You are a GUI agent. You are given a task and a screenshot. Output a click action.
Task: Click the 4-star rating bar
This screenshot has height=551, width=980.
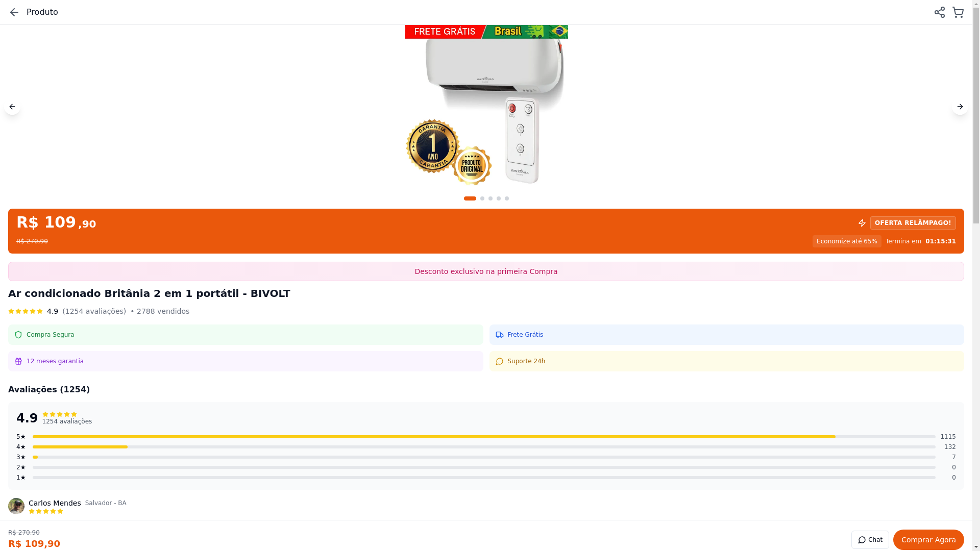click(484, 447)
